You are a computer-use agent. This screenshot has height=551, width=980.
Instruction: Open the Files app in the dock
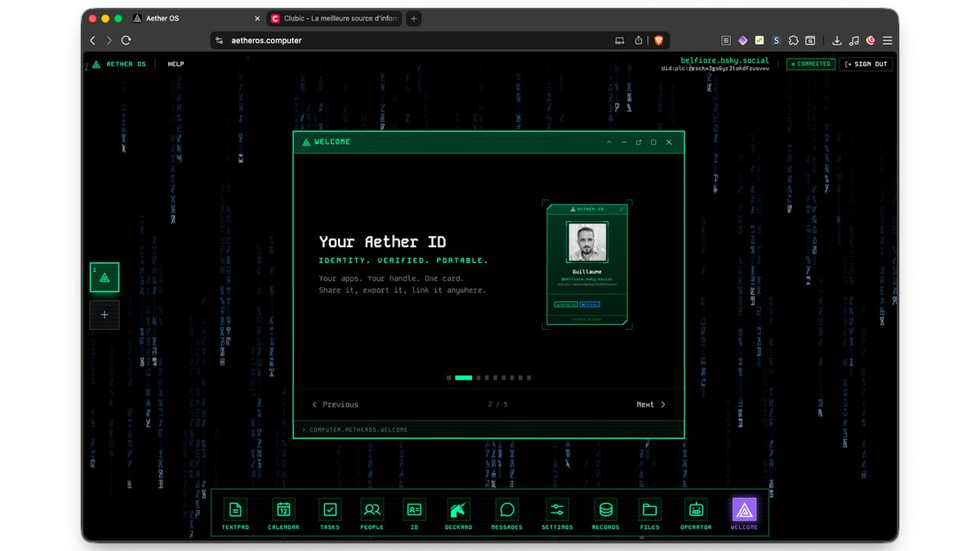(x=650, y=509)
